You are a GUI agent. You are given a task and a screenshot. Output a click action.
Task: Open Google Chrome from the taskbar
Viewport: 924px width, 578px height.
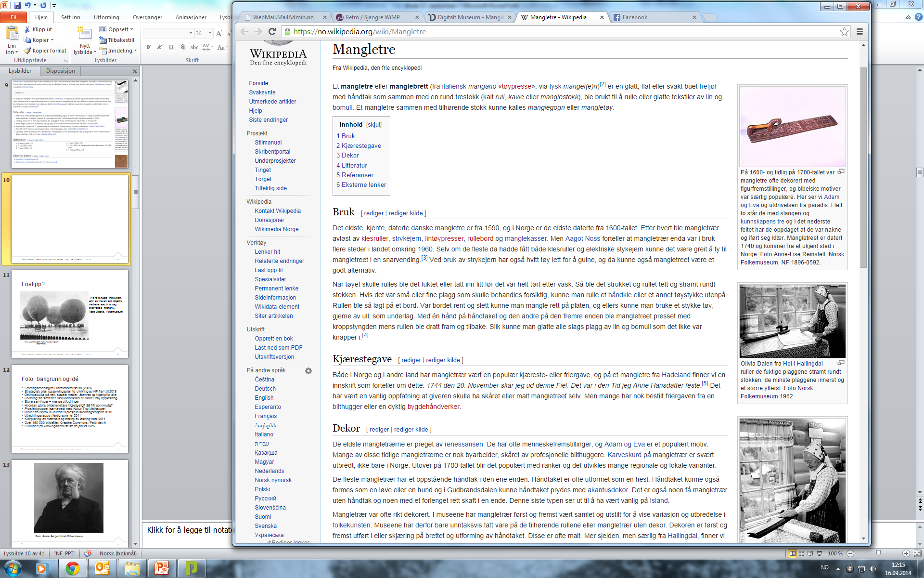[x=73, y=569]
